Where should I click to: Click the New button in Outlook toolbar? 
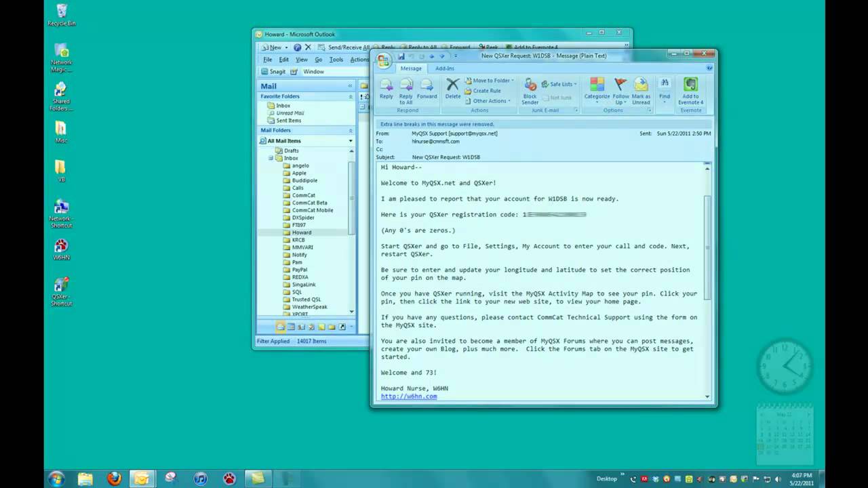(x=271, y=47)
